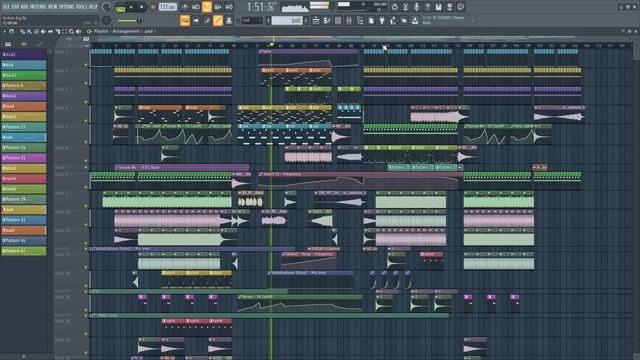Toggle typing keyboard to piano

click(x=185, y=20)
